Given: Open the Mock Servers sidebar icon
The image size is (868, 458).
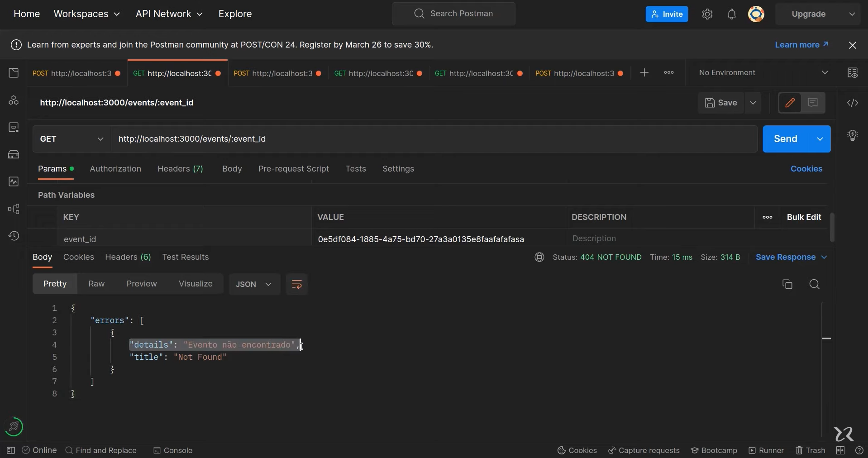Looking at the screenshot, I should (x=14, y=154).
